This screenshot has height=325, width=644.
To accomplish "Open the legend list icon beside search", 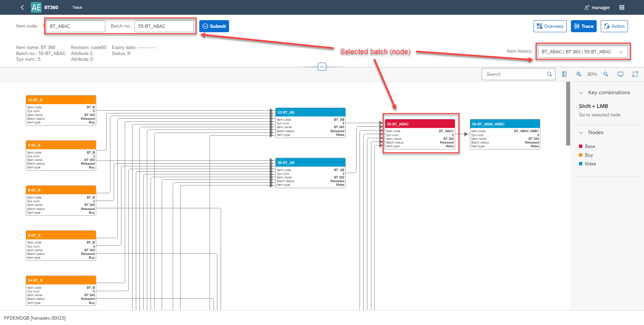I will pyautogui.click(x=564, y=74).
